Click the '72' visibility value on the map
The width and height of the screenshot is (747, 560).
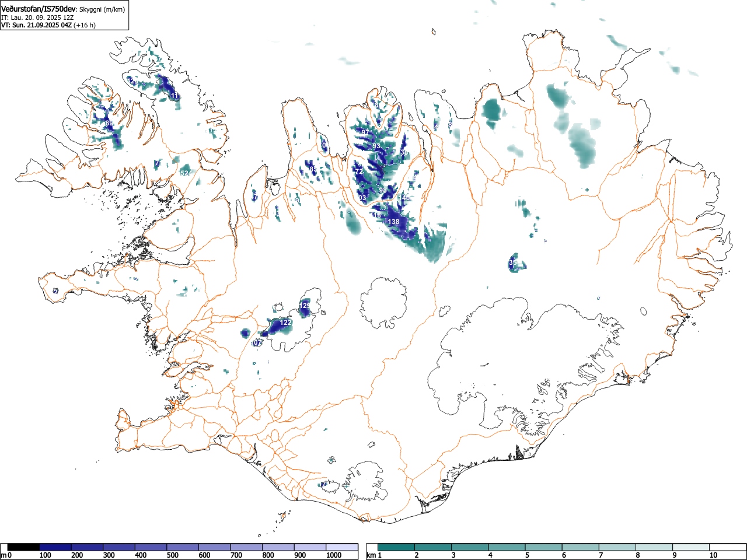pos(359,171)
